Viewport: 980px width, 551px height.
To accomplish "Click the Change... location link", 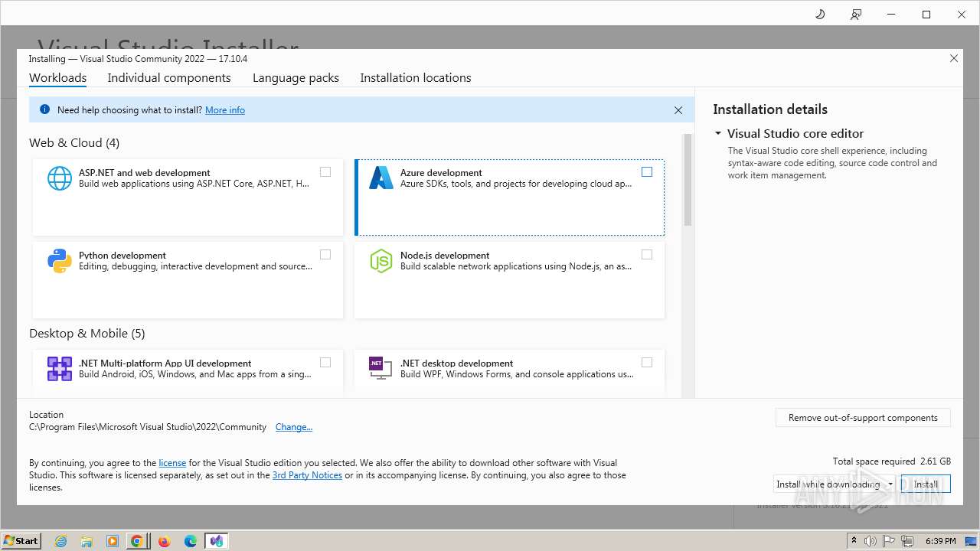I will pyautogui.click(x=294, y=427).
